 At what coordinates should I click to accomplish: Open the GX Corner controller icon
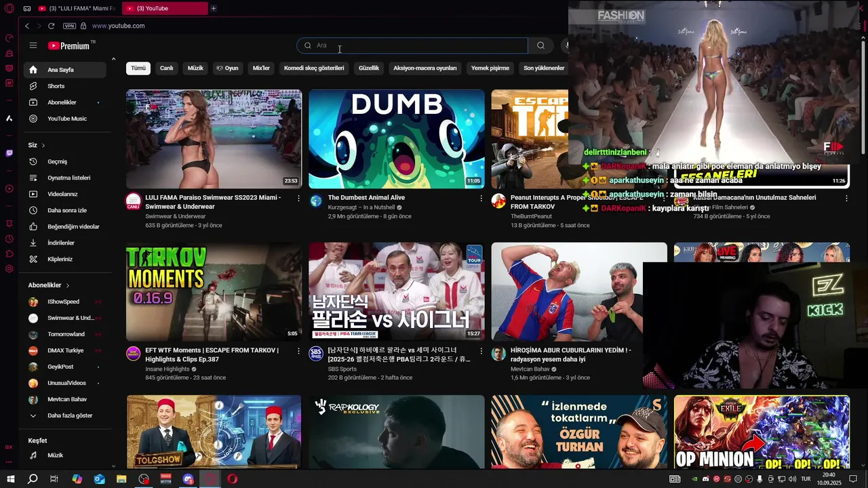tap(27, 9)
